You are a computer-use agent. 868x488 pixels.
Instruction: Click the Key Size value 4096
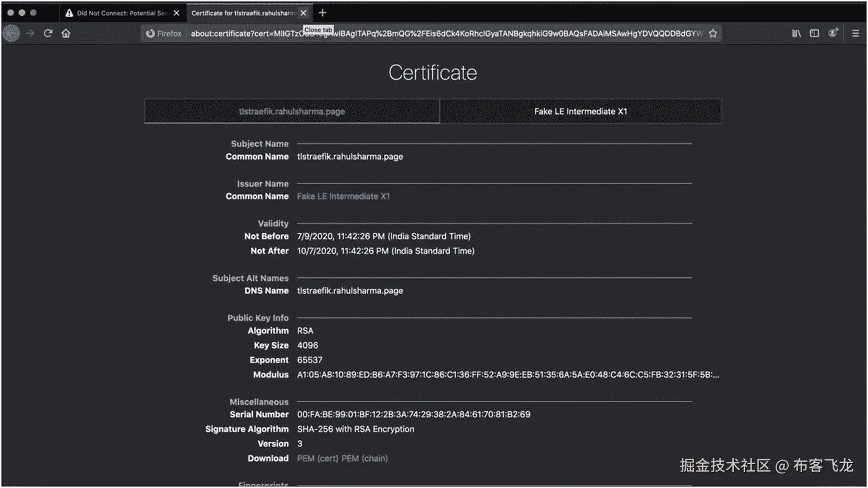[x=308, y=345]
